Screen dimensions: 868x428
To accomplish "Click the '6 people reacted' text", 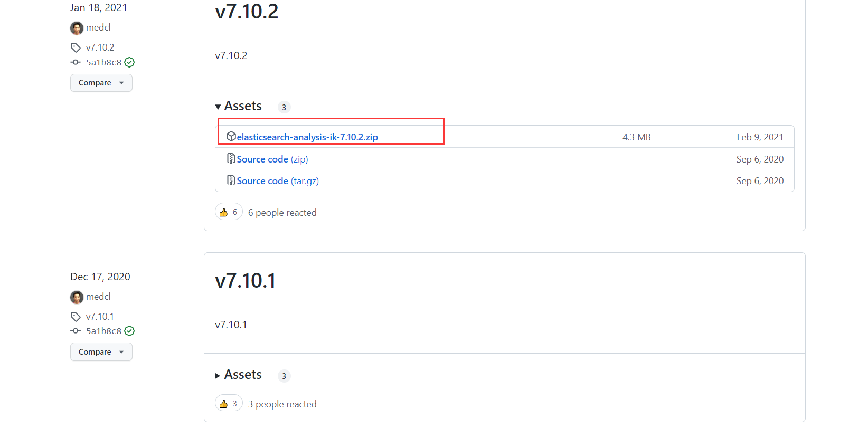I will pos(282,213).
